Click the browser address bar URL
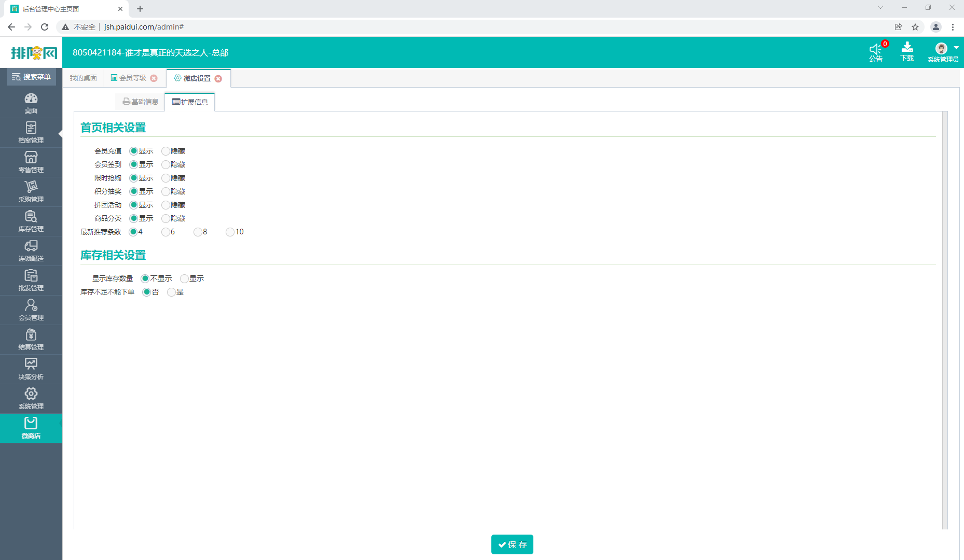The height and width of the screenshot is (560, 964). 144,27
